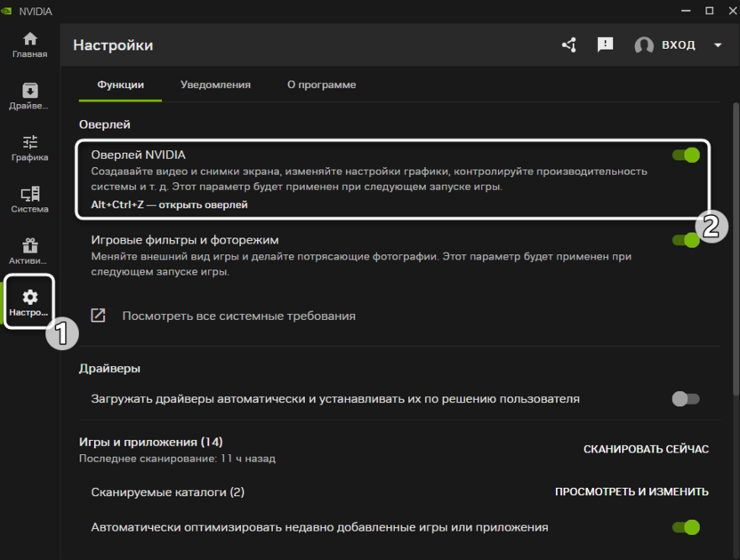Click Последнее сканирование: 11 ч назад text
The width and height of the screenshot is (740, 560).
point(177,459)
